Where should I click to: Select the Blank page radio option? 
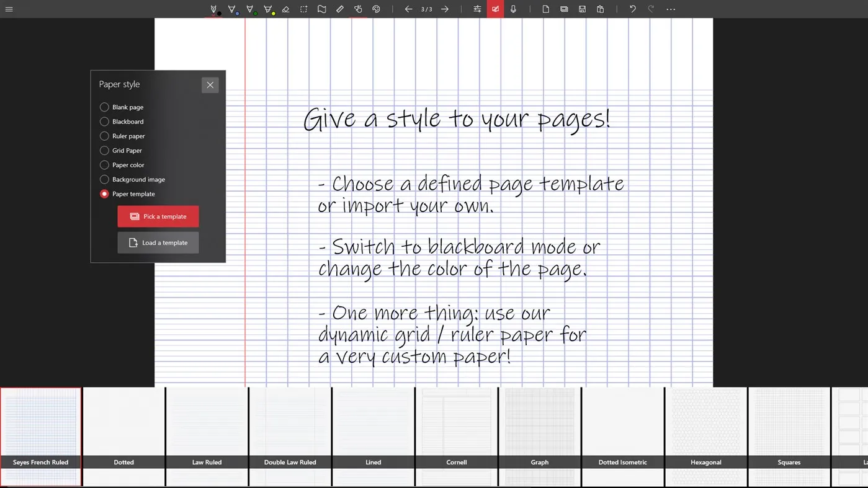[104, 107]
